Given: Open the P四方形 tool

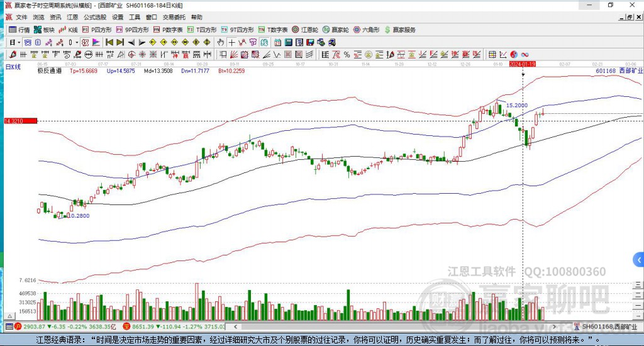Looking at the screenshot, I should click(x=97, y=30).
